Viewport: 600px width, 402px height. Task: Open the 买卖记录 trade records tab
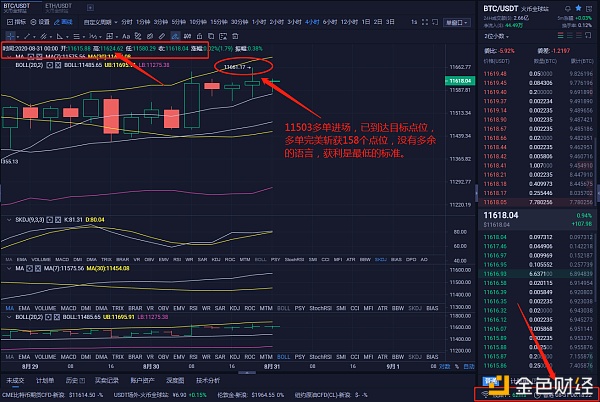pos(107,381)
